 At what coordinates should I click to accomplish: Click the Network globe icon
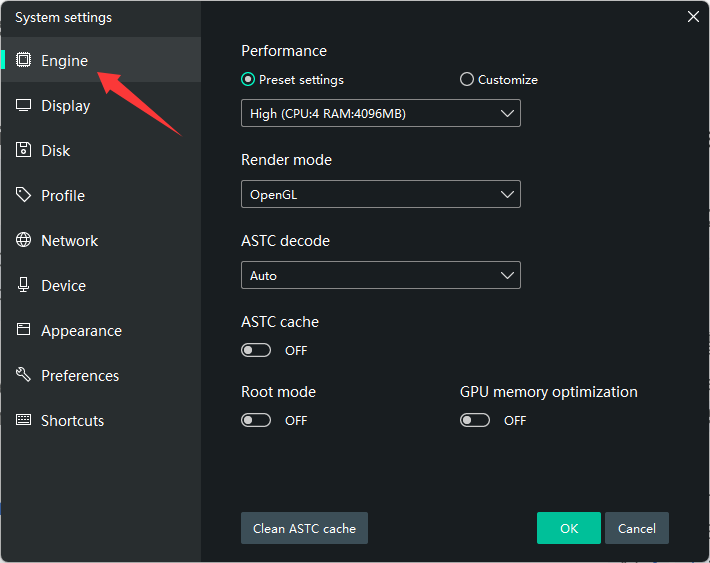pos(23,240)
